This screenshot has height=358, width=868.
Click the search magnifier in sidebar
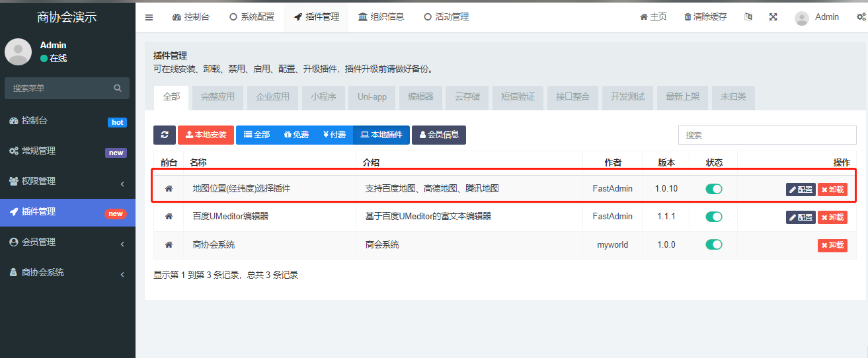pos(118,88)
